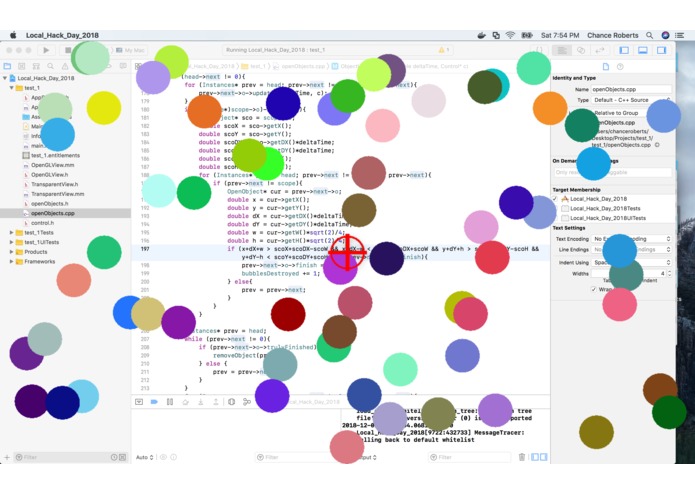Open the Text Encoding dropdown
695x494 pixels.
[631, 239]
